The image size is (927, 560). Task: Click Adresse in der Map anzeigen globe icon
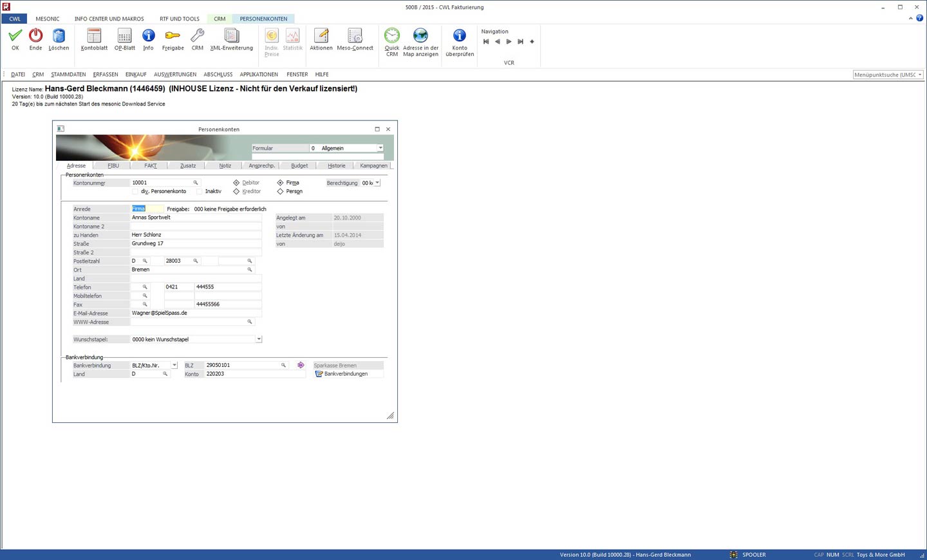point(420,35)
